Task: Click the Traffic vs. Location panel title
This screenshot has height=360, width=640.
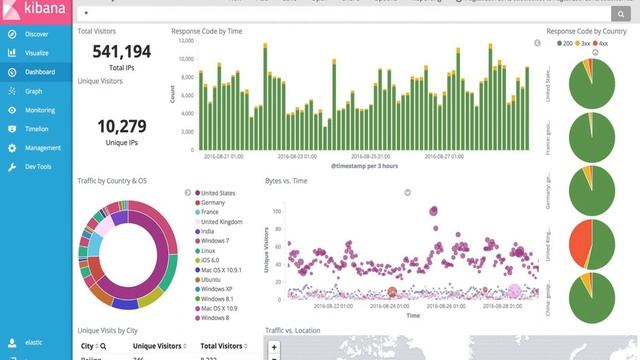Action: (x=292, y=330)
